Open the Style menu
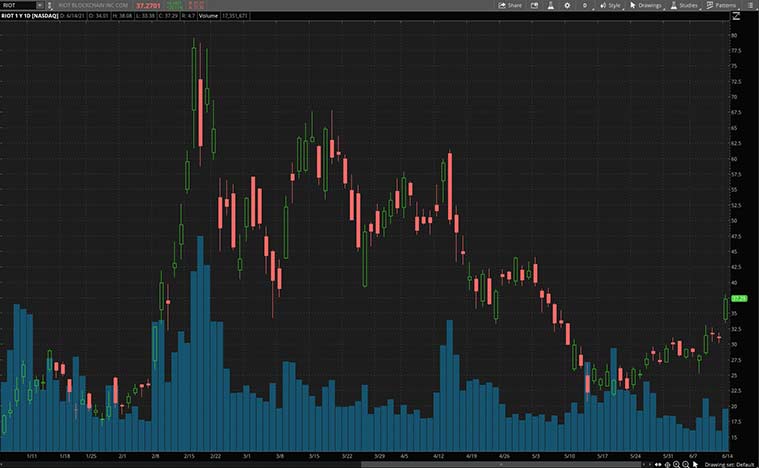759x468 pixels. click(x=610, y=5)
